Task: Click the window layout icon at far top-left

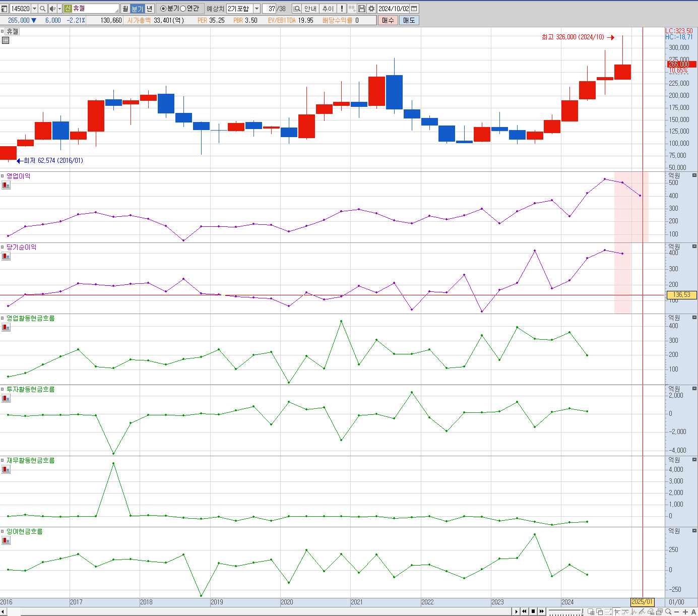Action: 5,9
